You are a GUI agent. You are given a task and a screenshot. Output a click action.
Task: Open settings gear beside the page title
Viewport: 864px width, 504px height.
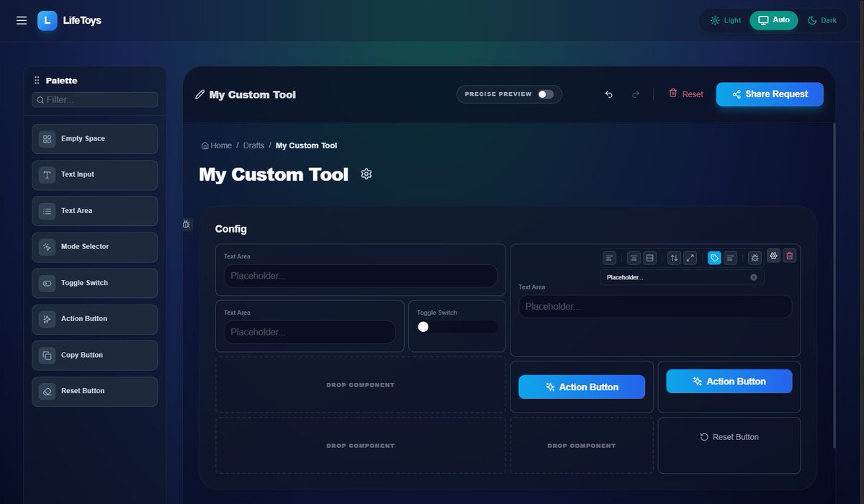click(x=366, y=174)
